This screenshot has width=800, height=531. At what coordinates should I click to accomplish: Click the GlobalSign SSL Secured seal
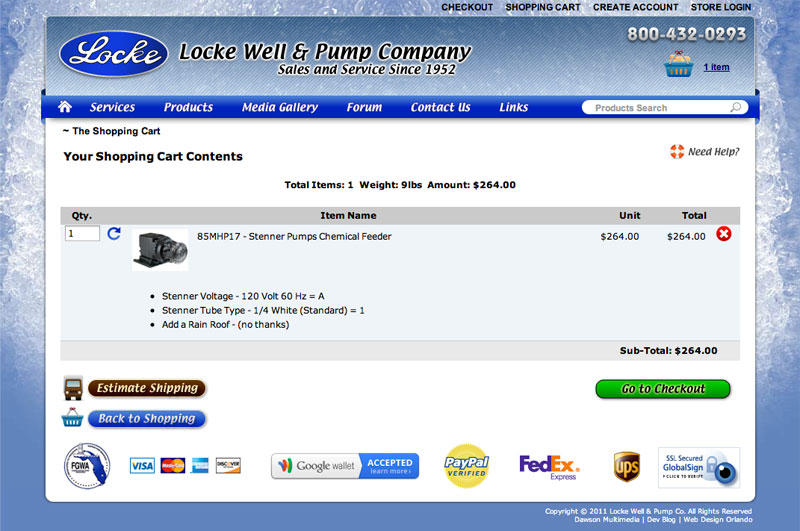698,468
